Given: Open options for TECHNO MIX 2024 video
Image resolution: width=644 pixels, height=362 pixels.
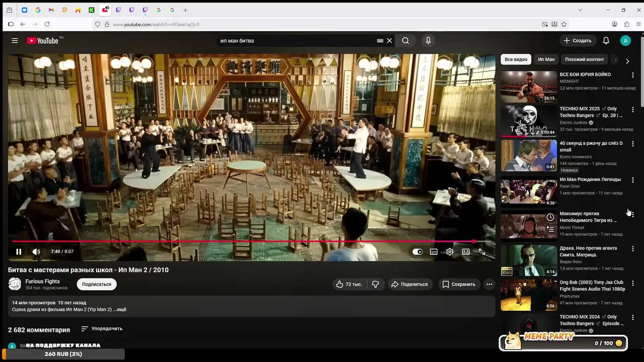Looking at the screenshot, I should 633,318.
